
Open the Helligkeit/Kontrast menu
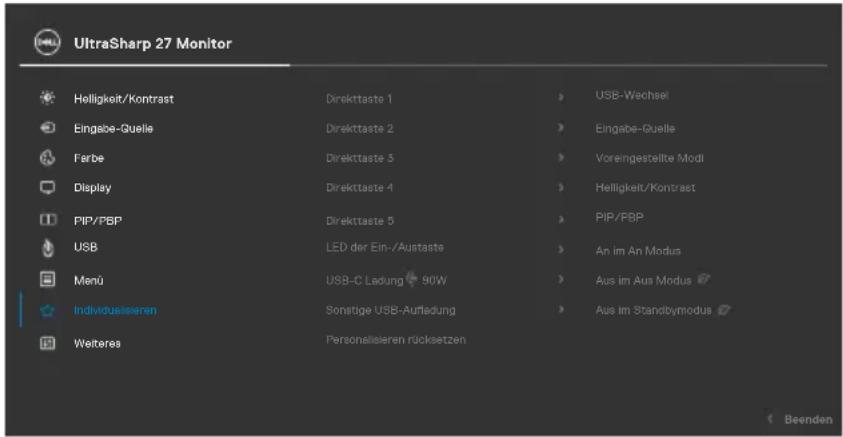124,99
